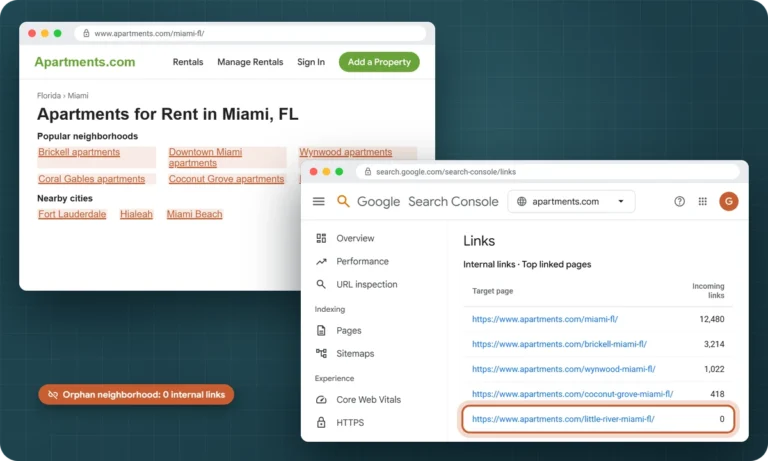Viewport: 768px width, 461px height.
Task: Click the URL inspection magnifier icon
Action: coord(321,284)
